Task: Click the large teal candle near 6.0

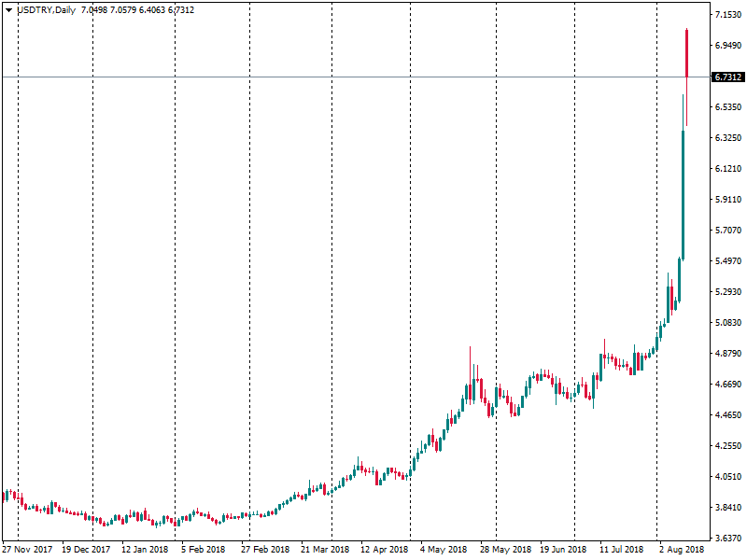Action: coord(684,196)
